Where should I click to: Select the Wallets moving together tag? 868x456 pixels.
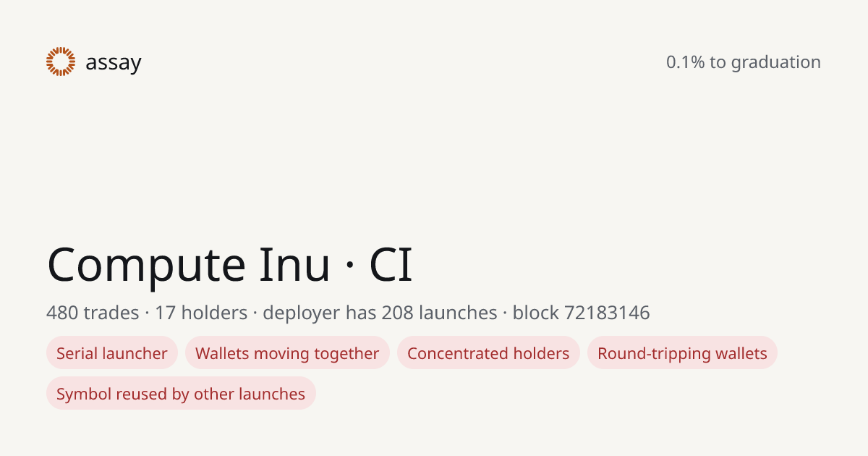287,353
